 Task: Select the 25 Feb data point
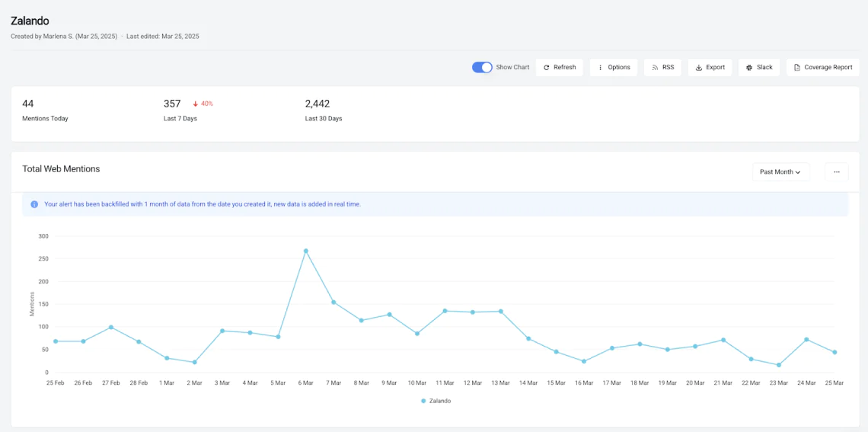(x=56, y=341)
